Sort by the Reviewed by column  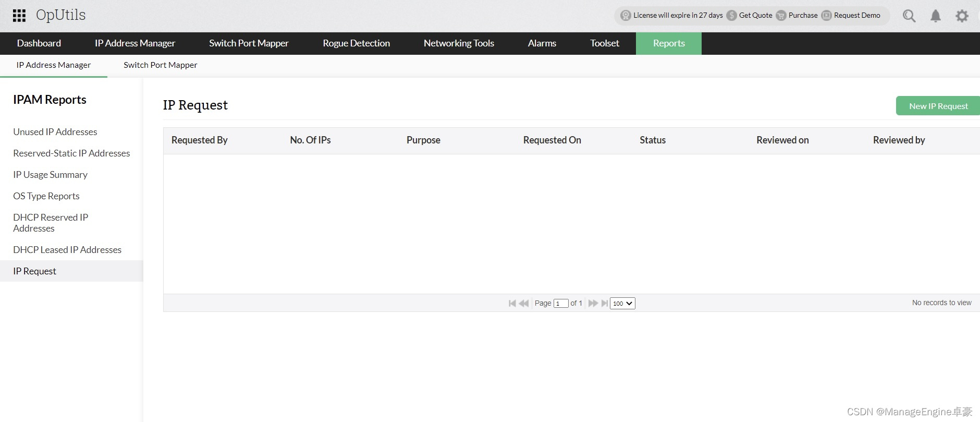click(x=899, y=140)
